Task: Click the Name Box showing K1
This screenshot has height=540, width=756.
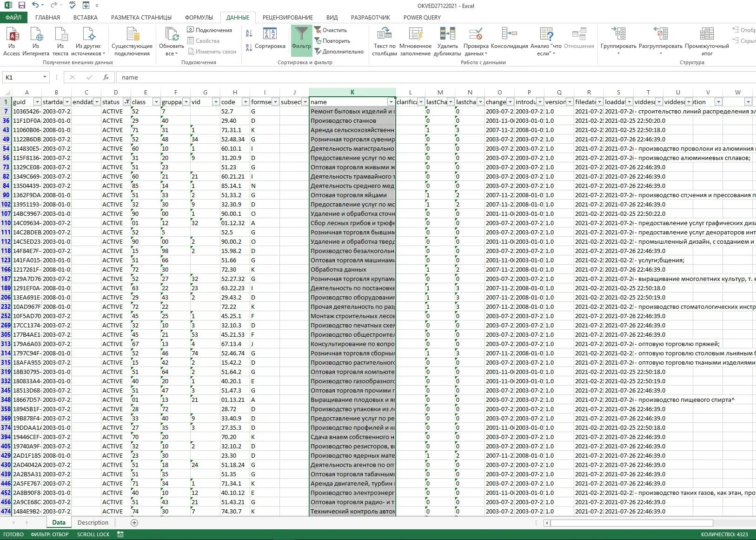Action: point(22,77)
